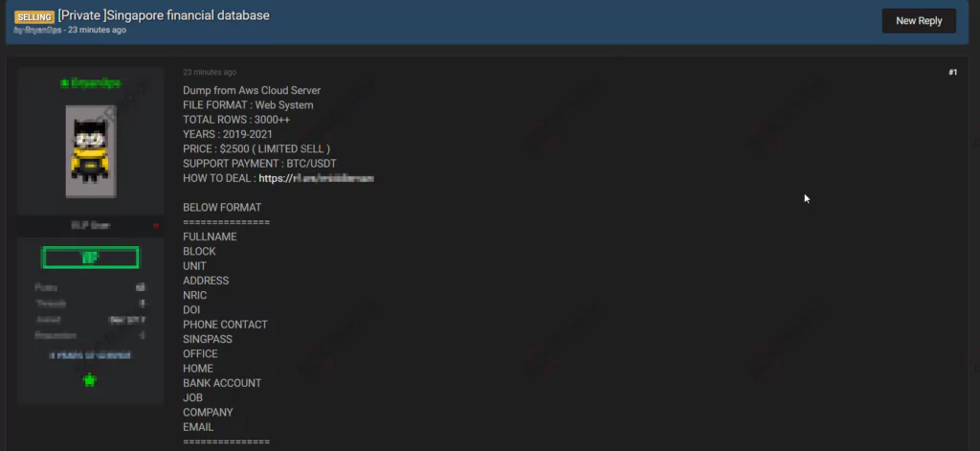Select the PRICE : $2500 line
980x451 pixels.
[x=256, y=148]
